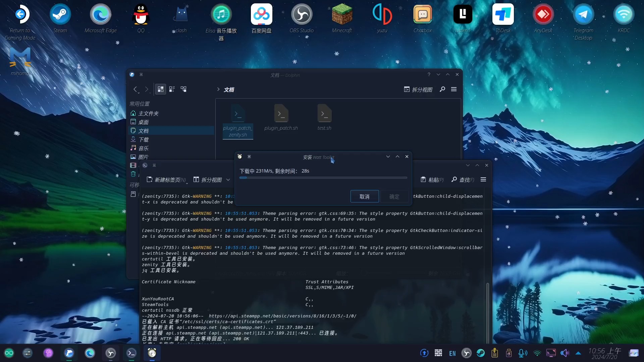
Task: Open the clipboard manager tray icon
Action: tap(495, 353)
